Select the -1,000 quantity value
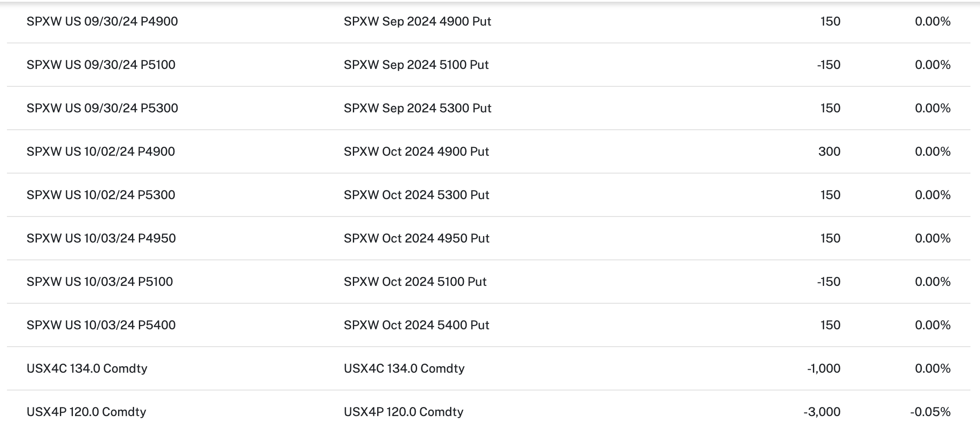Image resolution: width=980 pixels, height=433 pixels. (x=823, y=368)
